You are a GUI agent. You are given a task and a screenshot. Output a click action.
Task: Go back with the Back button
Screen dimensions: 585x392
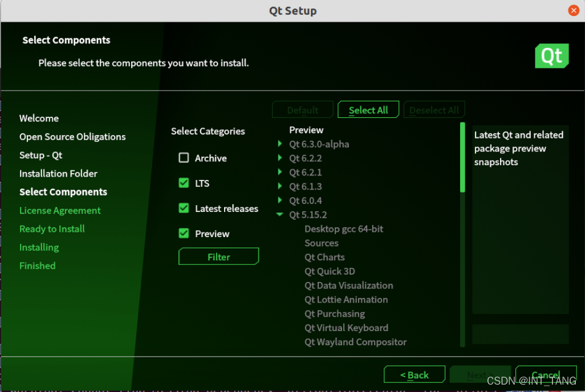415,374
